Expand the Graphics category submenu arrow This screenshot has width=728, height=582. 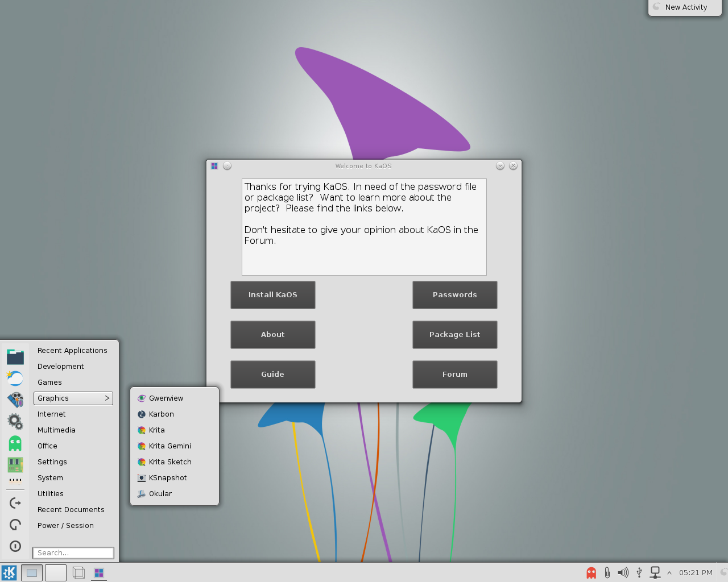pos(107,398)
